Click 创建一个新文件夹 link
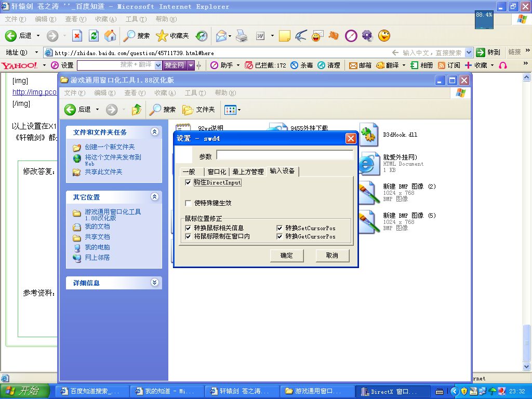The image size is (532, 399). coord(110,147)
